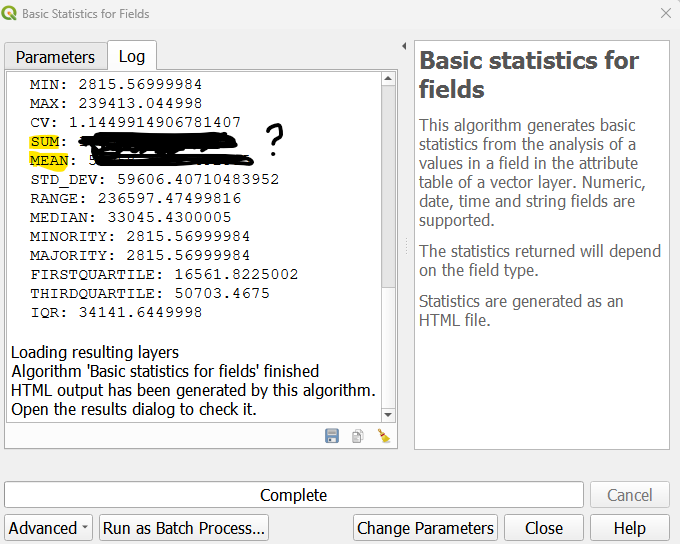Click the Change Parameters button
The image size is (680, 544).
425,528
